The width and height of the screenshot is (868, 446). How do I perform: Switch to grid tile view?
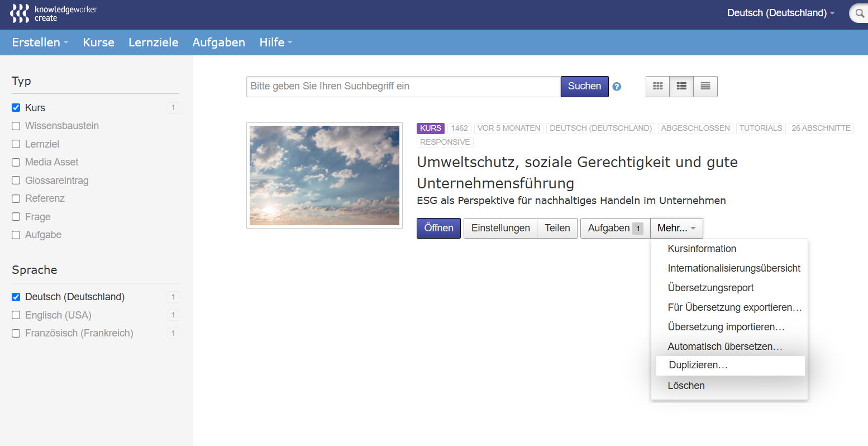pos(658,87)
